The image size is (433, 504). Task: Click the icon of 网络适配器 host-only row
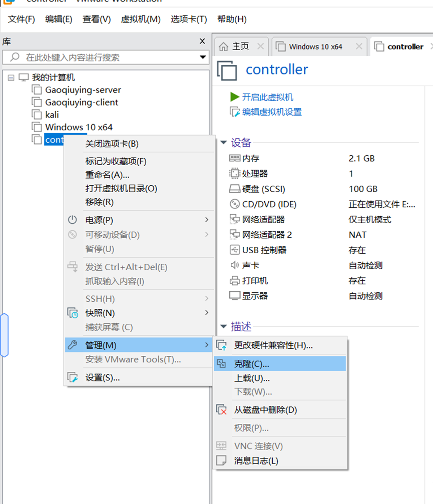point(235,220)
